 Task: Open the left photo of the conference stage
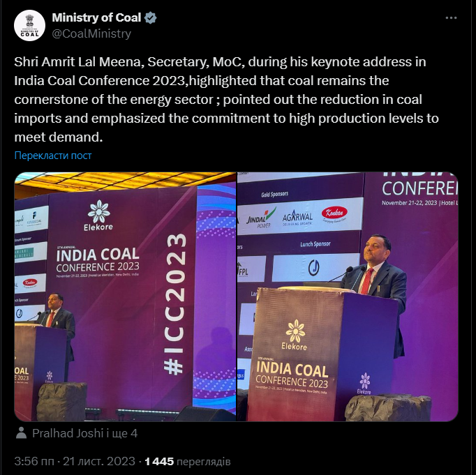click(x=125, y=296)
